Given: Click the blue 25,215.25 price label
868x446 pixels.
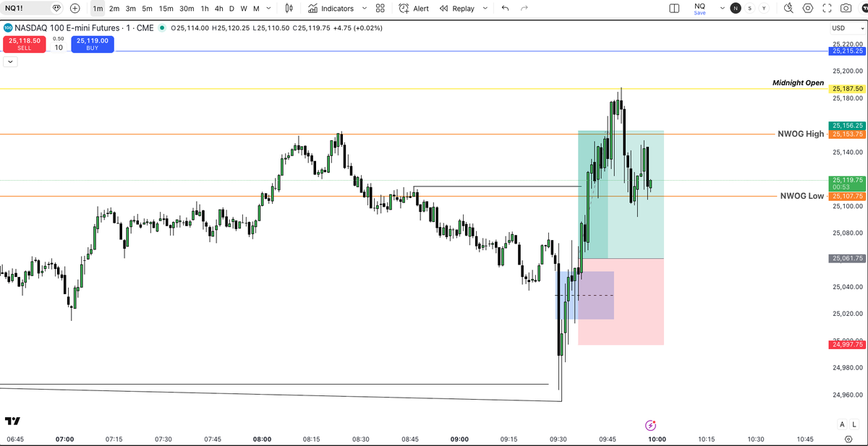Looking at the screenshot, I should [847, 51].
